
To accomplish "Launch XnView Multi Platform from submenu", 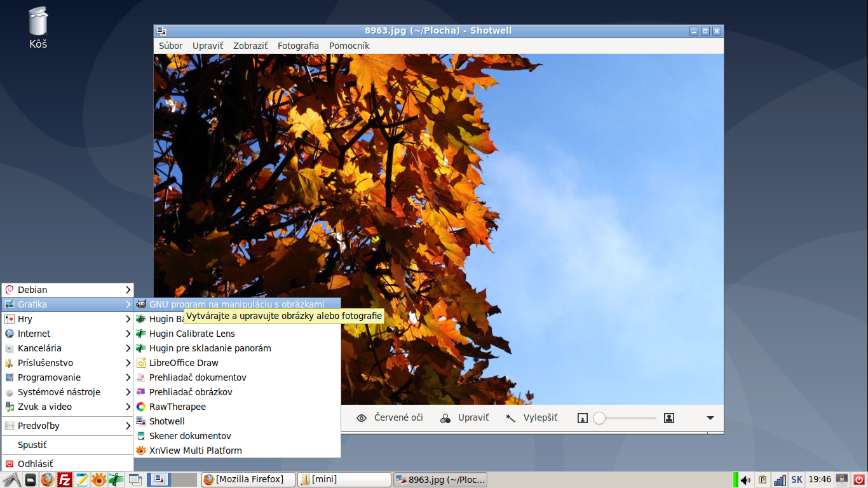I will click(237, 451).
